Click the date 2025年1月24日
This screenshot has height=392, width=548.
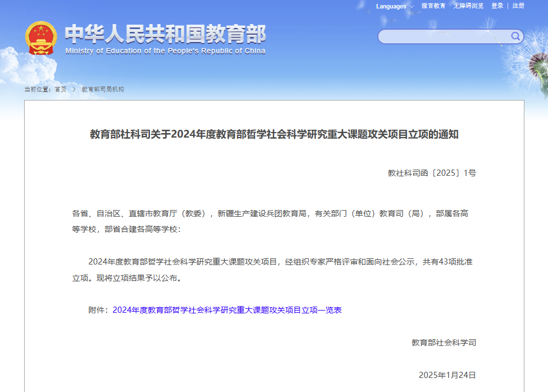coord(447,375)
